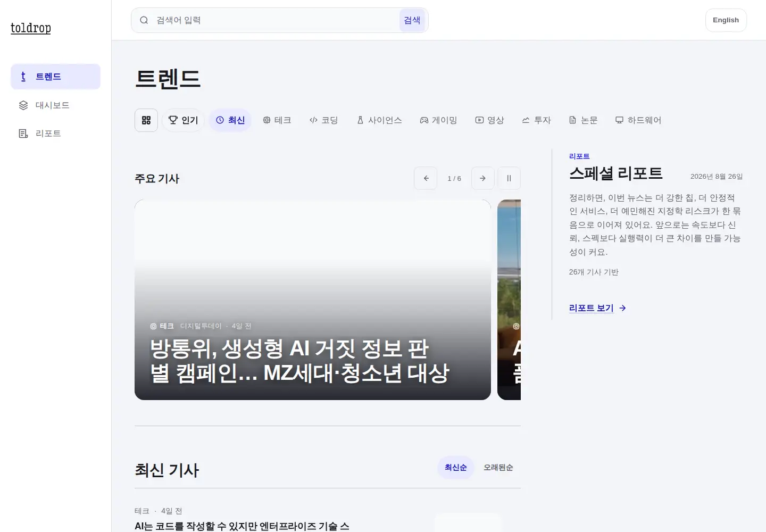Click the arrow icon beside 리포트 보기

(623, 308)
